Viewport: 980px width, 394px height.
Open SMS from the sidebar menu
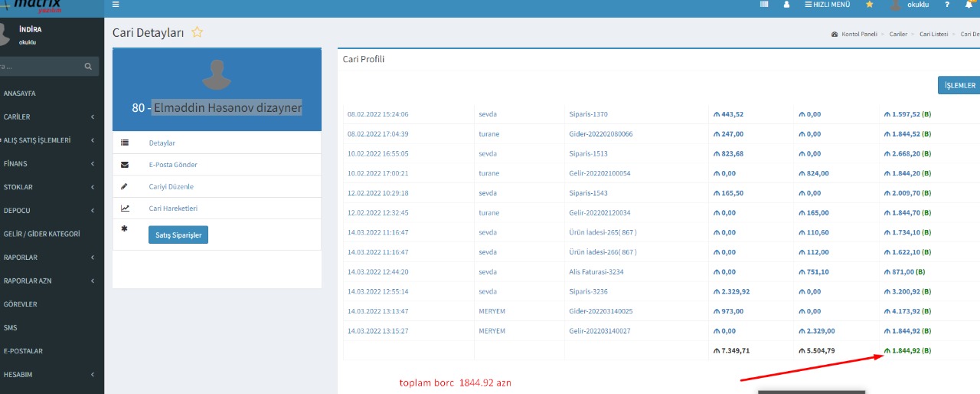click(11, 327)
